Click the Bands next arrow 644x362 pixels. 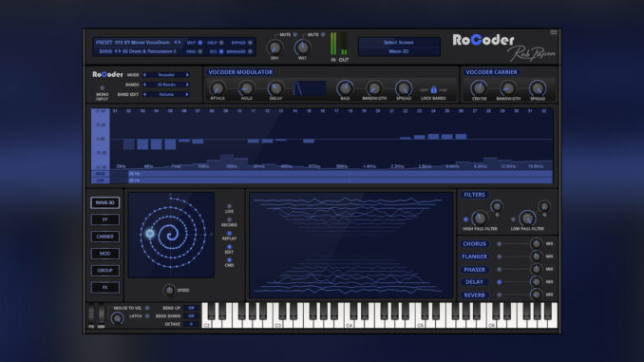187,85
